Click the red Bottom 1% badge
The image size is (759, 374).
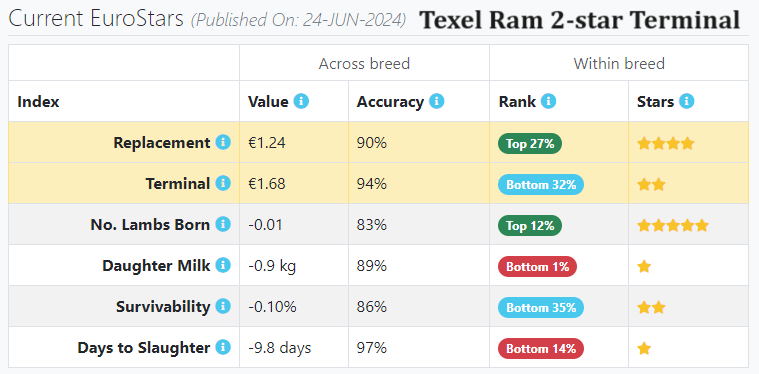(537, 267)
